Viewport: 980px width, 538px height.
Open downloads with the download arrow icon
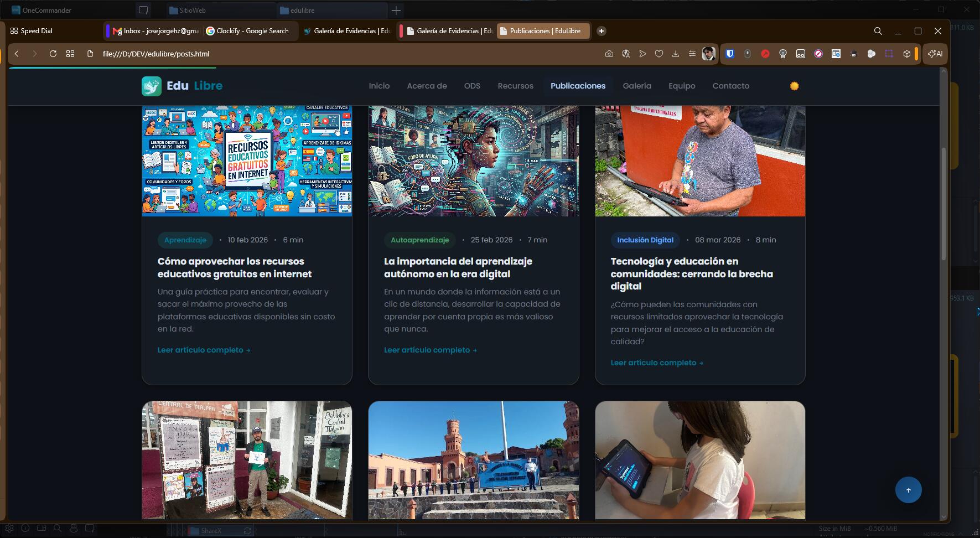[x=676, y=54]
